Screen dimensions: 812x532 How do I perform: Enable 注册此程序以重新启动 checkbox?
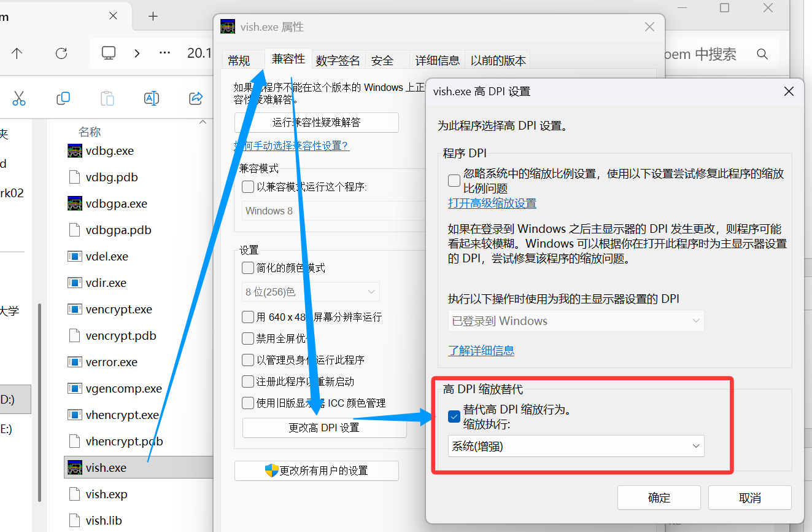[248, 381]
